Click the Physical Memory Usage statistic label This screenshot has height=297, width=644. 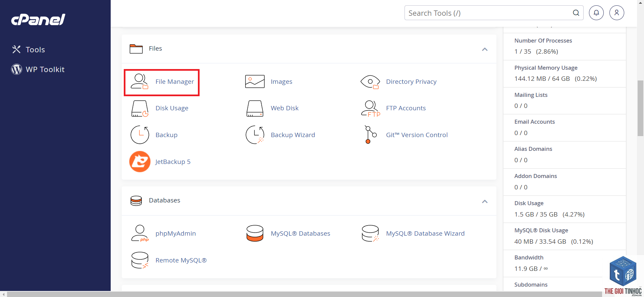click(x=546, y=68)
